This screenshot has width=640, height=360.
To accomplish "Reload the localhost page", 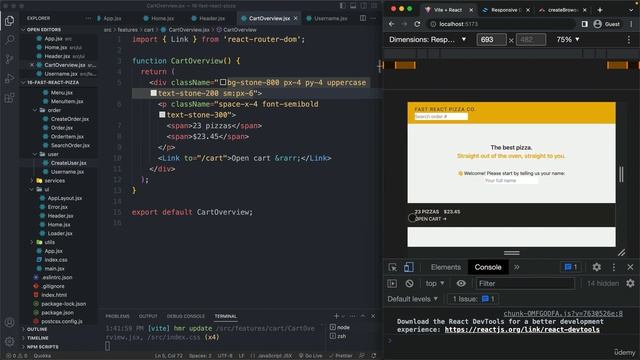I will click(417, 24).
